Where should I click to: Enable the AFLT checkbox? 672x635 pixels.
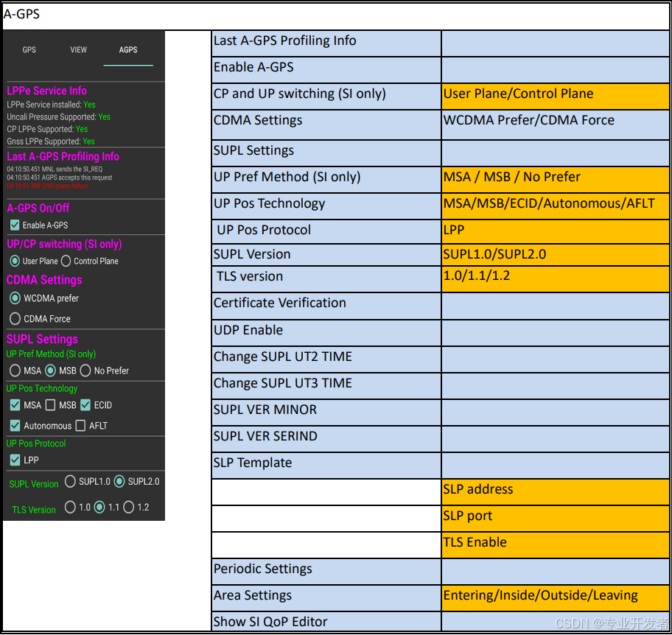[x=80, y=426]
